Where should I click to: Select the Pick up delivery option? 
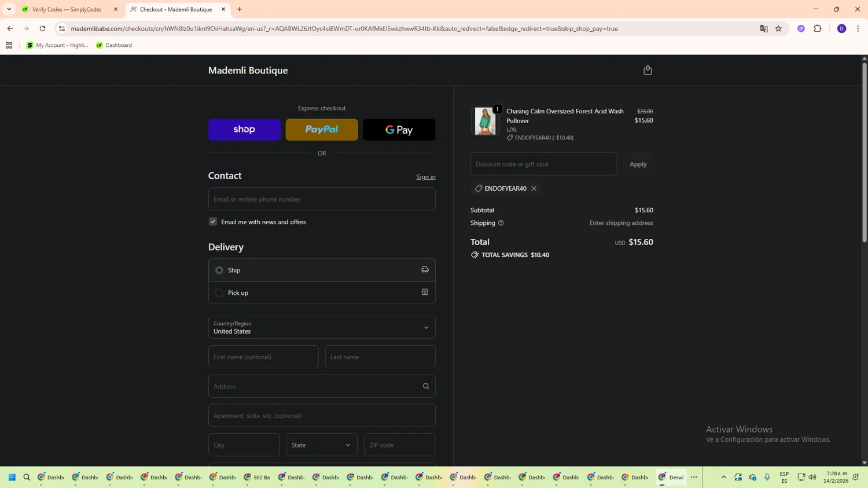click(219, 293)
